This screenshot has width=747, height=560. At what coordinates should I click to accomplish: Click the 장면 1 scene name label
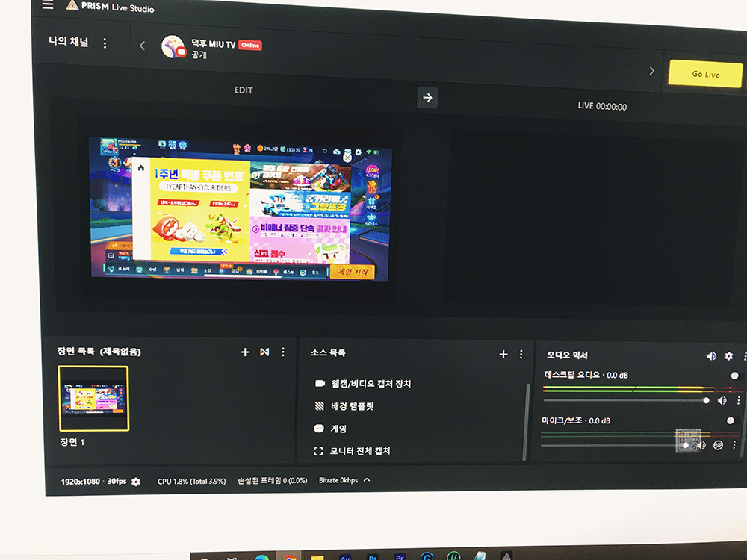point(72,442)
